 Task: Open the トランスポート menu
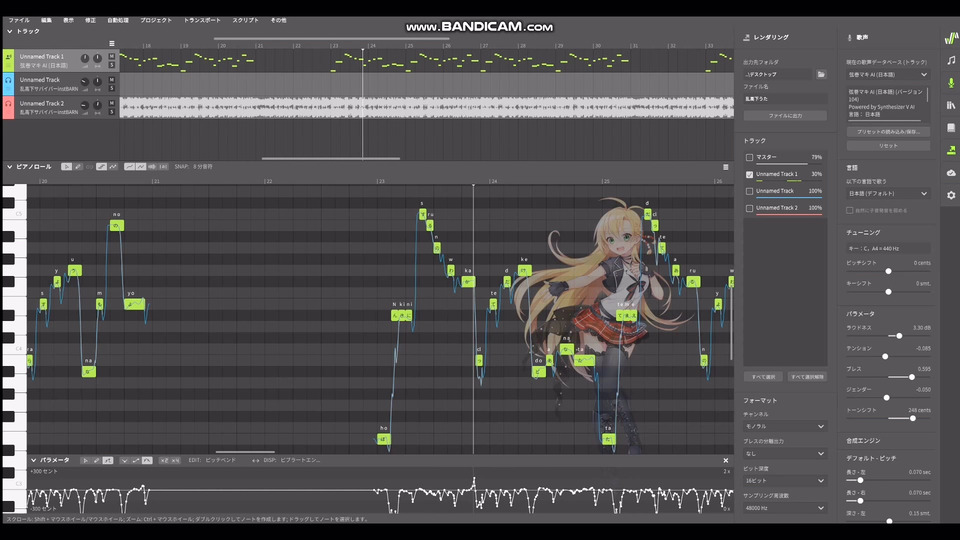coord(202,20)
